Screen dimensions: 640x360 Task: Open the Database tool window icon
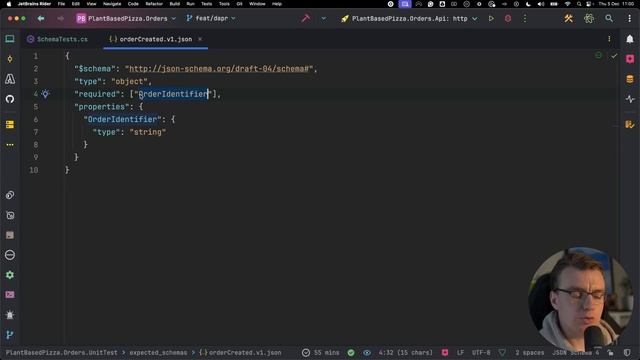pos(630,79)
